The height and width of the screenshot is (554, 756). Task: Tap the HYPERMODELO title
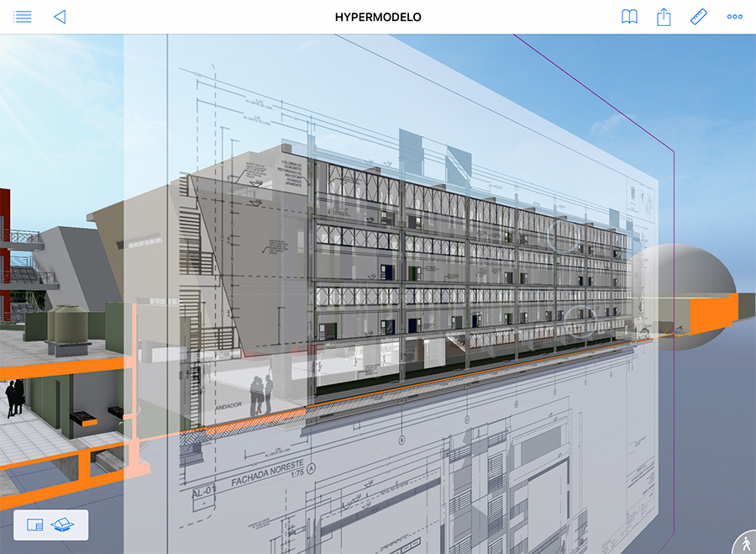[x=378, y=17]
